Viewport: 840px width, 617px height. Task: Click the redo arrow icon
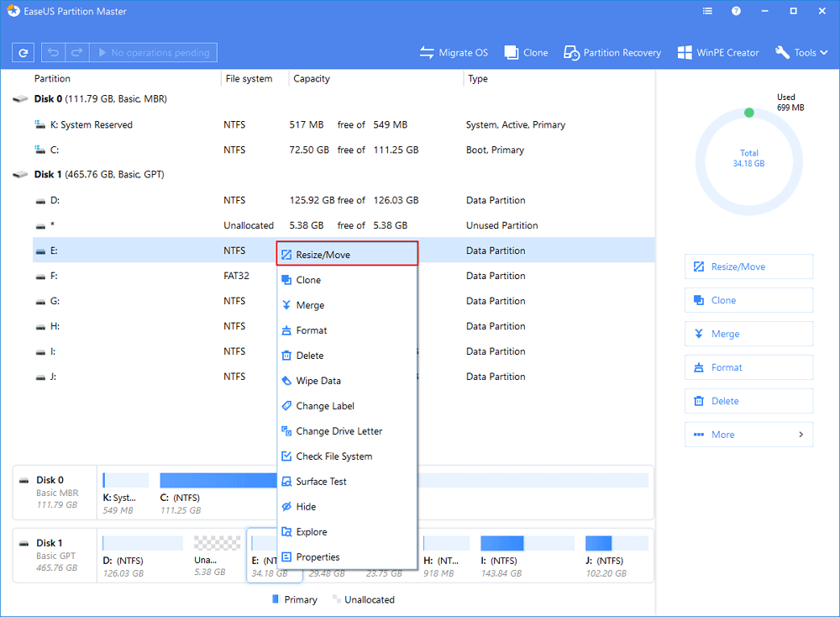76,52
